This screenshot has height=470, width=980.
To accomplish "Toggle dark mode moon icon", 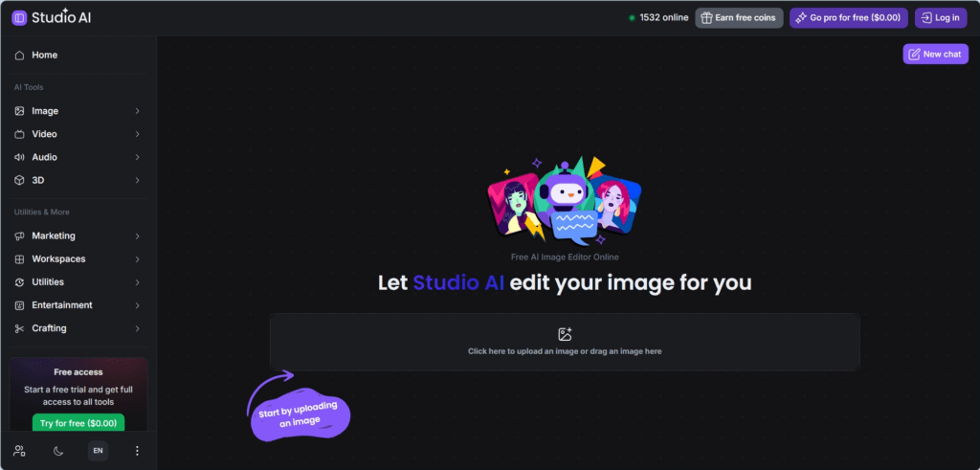I will [x=58, y=451].
